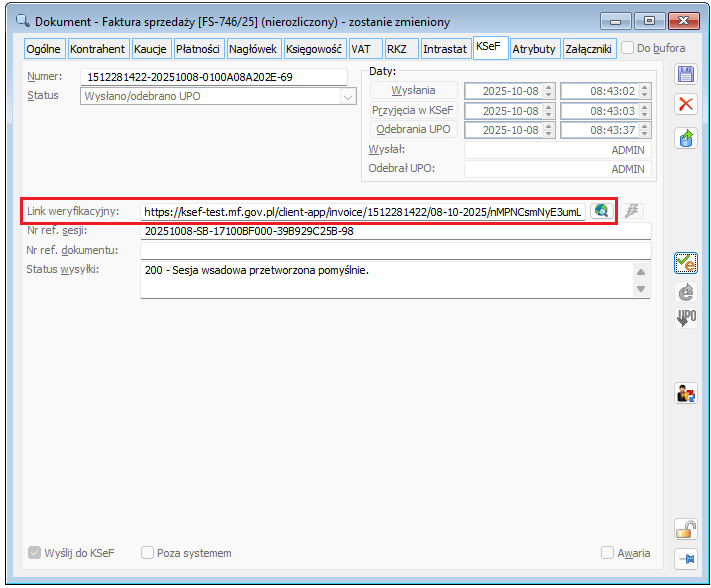Switch to the Załączniki tab

(589, 49)
